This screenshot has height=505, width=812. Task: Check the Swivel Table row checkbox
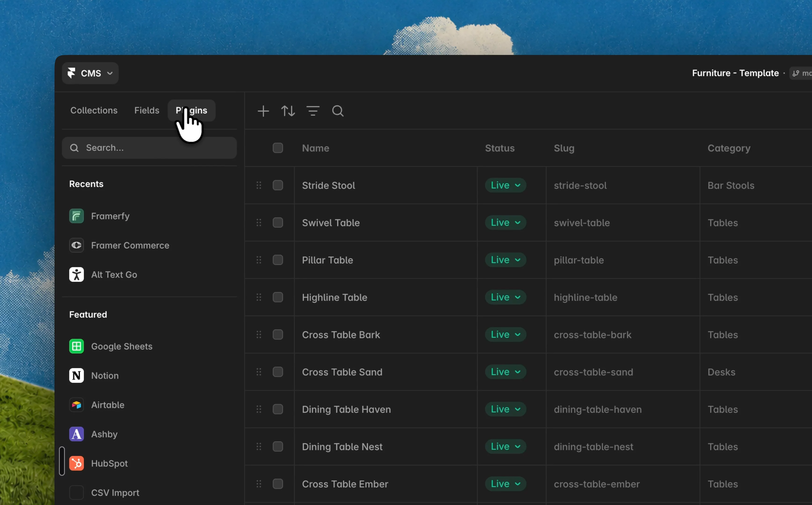[278, 223]
